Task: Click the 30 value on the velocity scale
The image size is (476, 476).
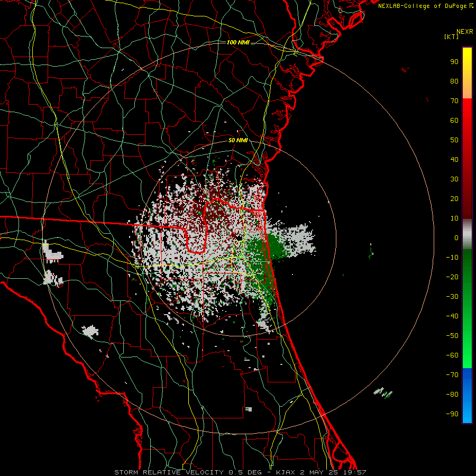Action: click(454, 179)
